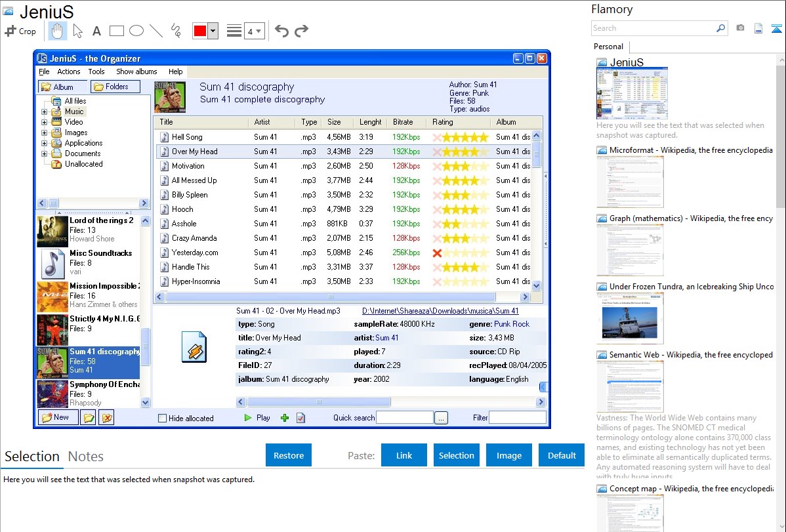786x532 pixels.
Task: Open the line thickness dropdown showing 4
Action: pyautogui.click(x=255, y=31)
